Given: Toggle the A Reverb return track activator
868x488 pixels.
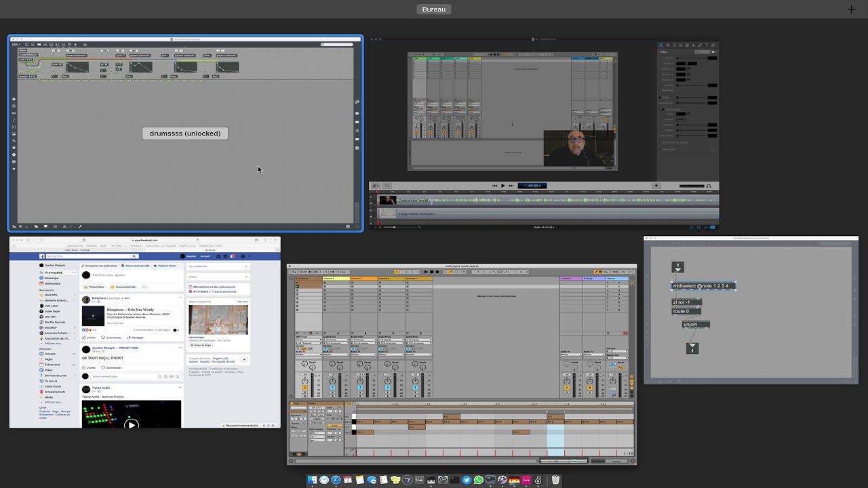Looking at the screenshot, I should (568, 387).
